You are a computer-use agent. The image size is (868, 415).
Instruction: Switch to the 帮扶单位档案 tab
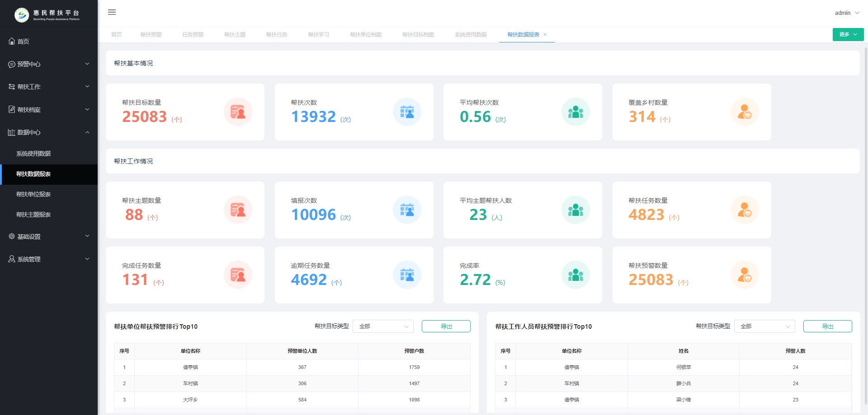366,34
